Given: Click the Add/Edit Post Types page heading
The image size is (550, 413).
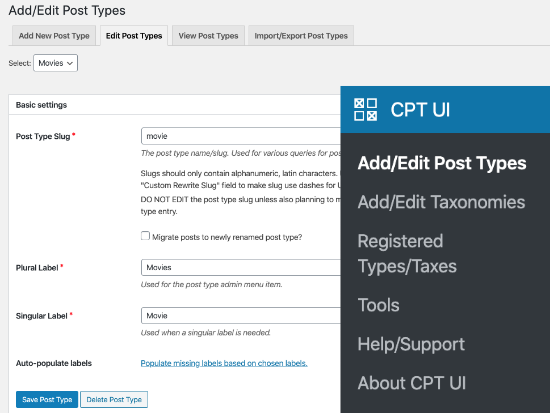Looking at the screenshot, I should [67, 11].
